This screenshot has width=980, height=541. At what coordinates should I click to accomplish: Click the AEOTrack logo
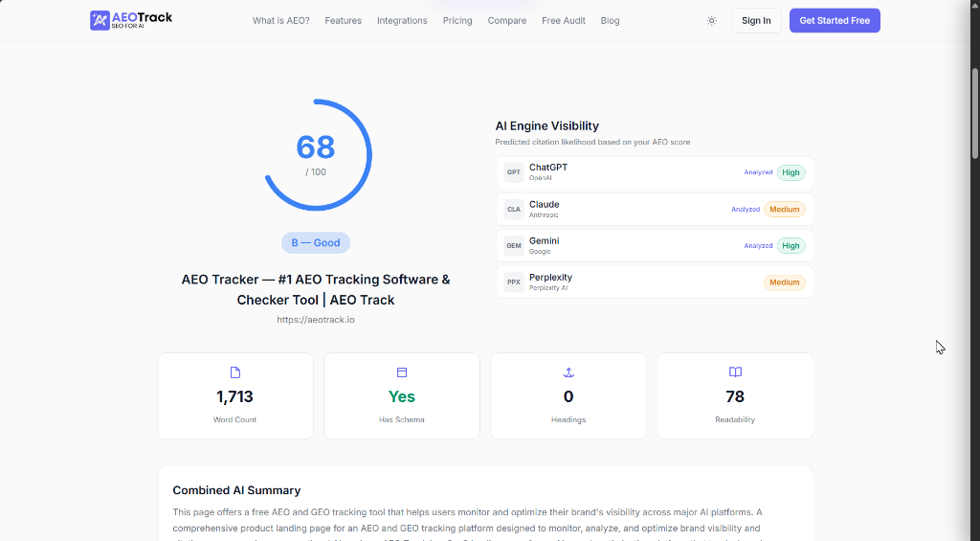[130, 20]
